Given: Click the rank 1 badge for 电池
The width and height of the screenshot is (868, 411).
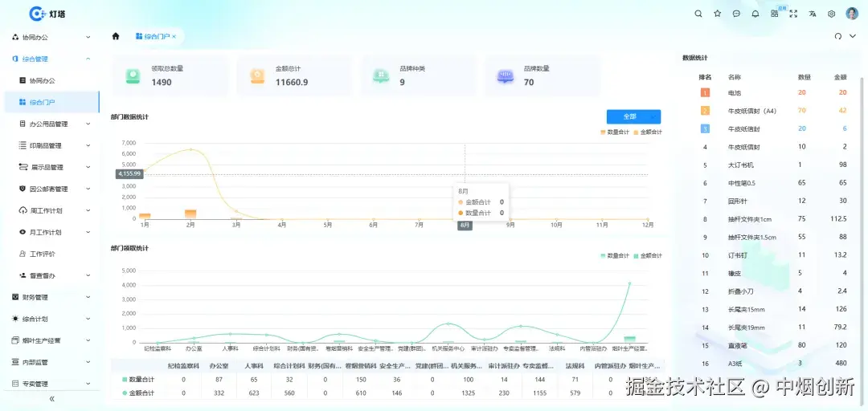Looking at the screenshot, I should 706,93.
